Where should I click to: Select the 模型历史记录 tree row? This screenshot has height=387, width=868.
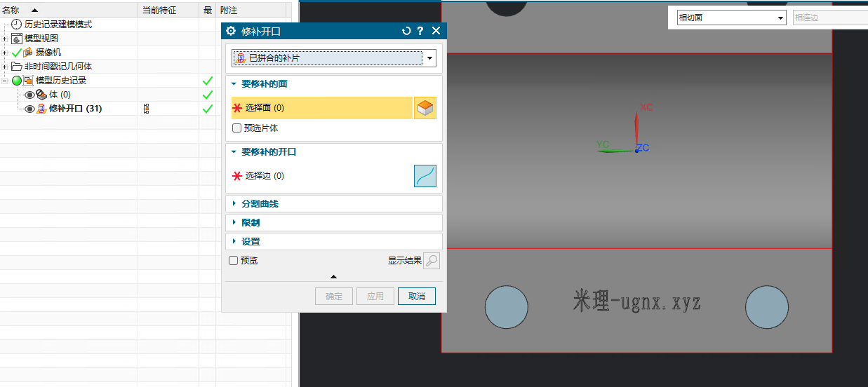(61, 81)
